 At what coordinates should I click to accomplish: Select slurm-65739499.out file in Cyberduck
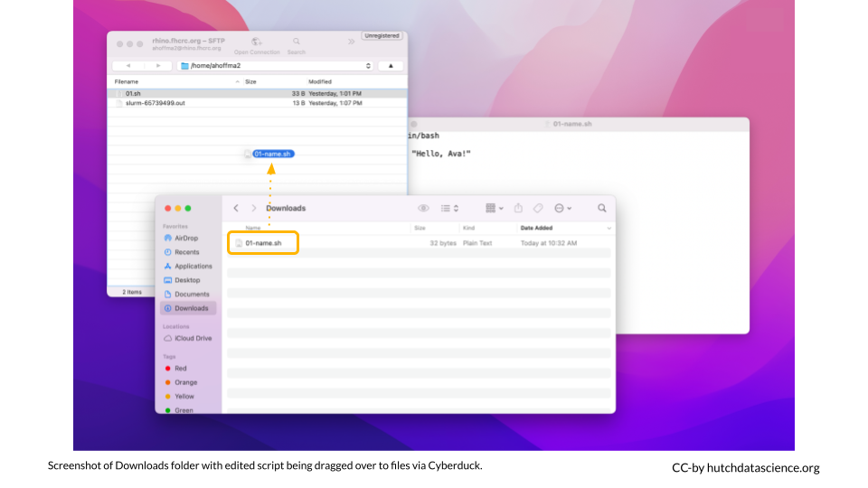[258, 103]
